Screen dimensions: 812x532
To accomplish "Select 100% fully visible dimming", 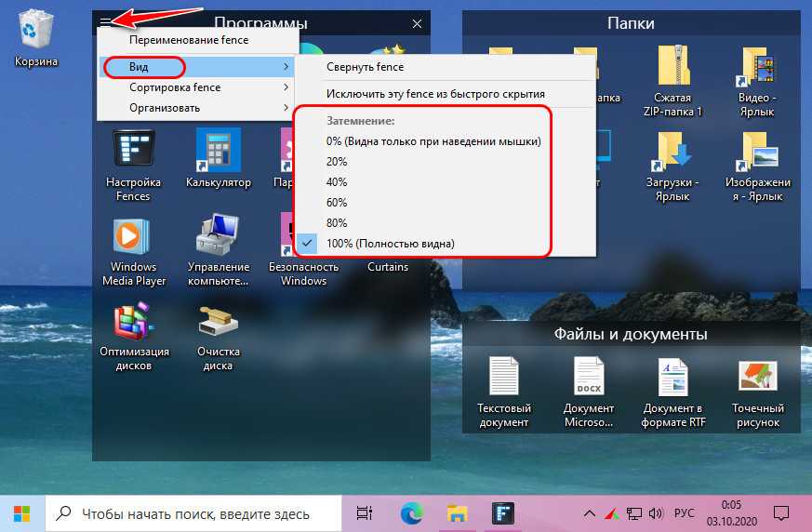I will [446, 244].
